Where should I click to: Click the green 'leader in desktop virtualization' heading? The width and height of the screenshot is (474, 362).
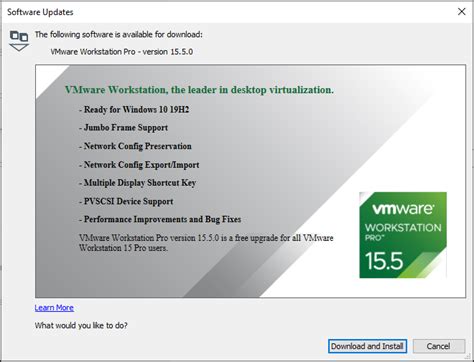[199, 90]
